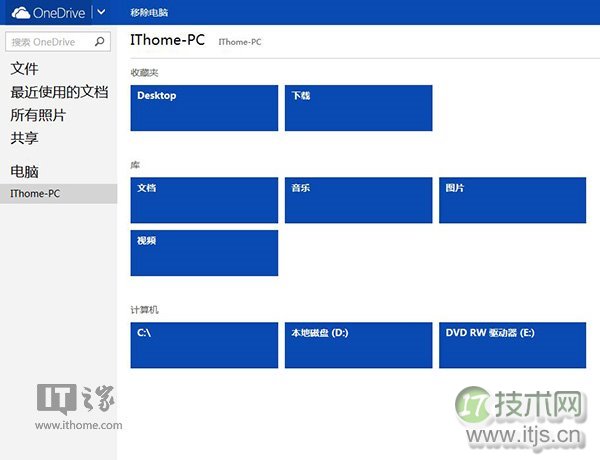Click the 电脑 sidebar heading
The image size is (600, 460).
pos(24,171)
